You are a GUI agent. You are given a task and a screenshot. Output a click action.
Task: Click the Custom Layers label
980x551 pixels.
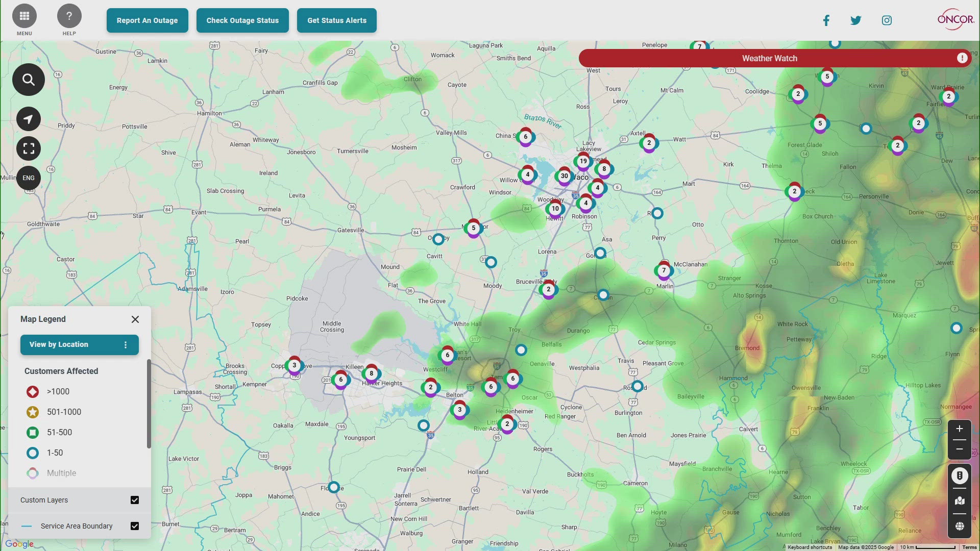[44, 500]
